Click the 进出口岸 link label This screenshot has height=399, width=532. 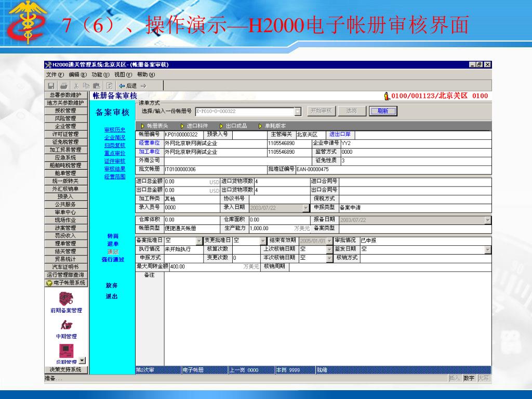point(340,135)
